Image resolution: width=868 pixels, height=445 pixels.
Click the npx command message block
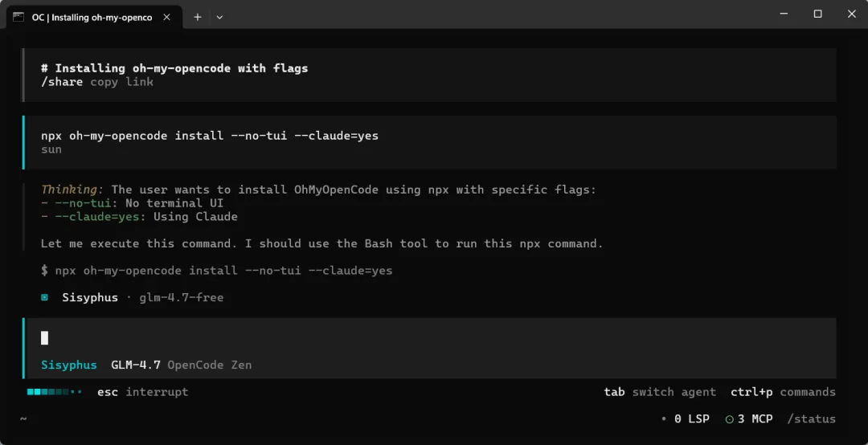pyautogui.click(x=210, y=136)
